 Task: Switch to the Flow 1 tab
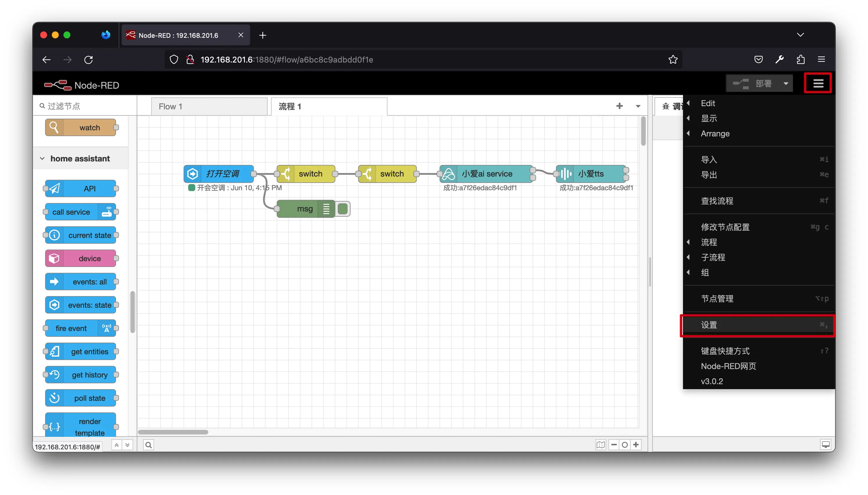[x=209, y=106]
